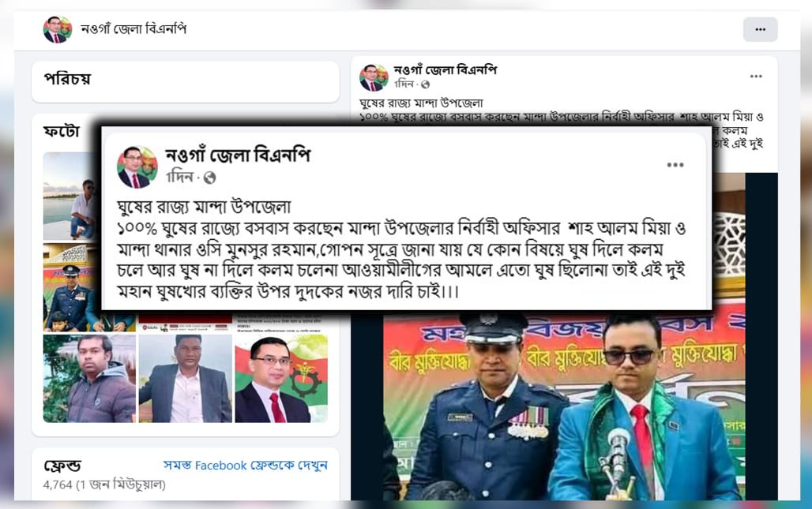Open the ফ্রেন্ড section heading
This screenshot has height=509, width=812.
click(x=62, y=466)
